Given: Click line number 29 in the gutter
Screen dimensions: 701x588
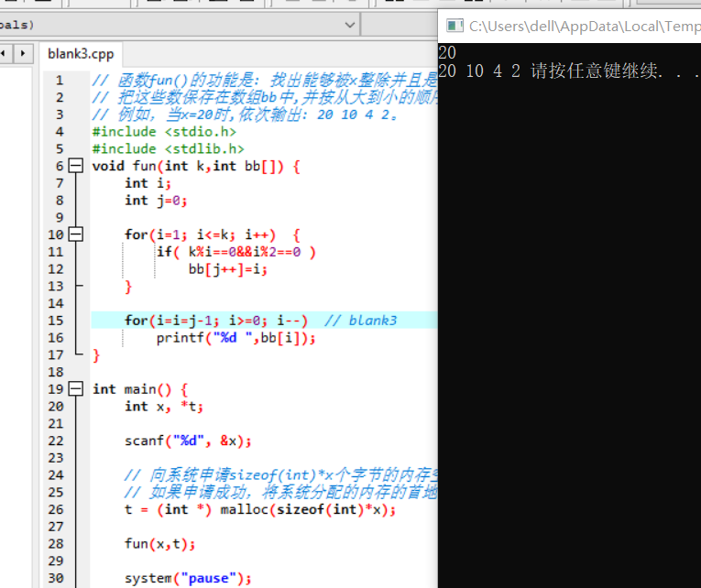Looking at the screenshot, I should 56,561.
